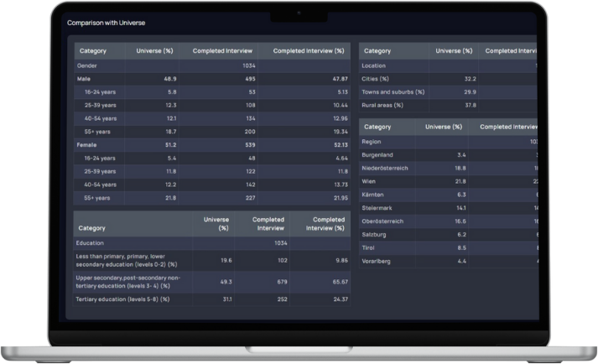Select the Category header in Gender table
The width and height of the screenshot is (598, 364).
coord(93,51)
